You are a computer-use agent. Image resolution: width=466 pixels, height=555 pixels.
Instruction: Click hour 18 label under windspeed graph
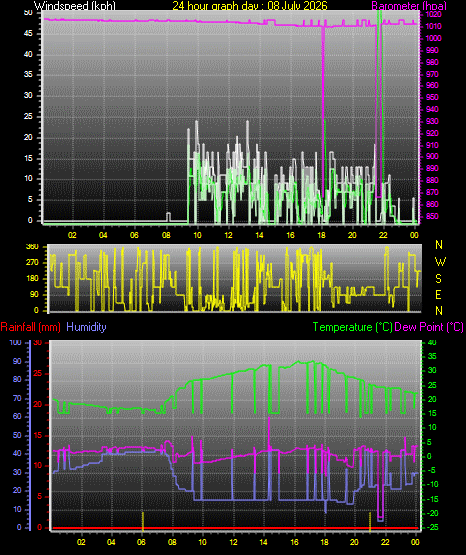(x=321, y=235)
